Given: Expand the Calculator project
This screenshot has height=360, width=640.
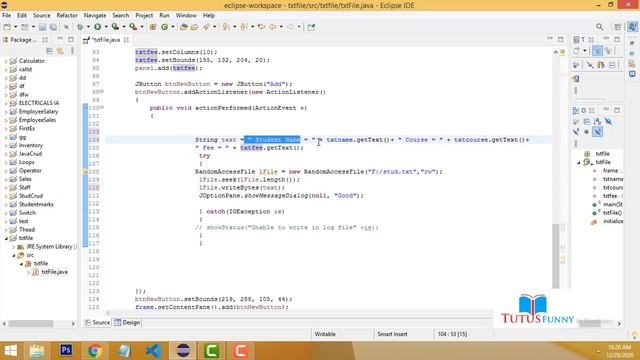Looking at the screenshot, I should [6, 61].
